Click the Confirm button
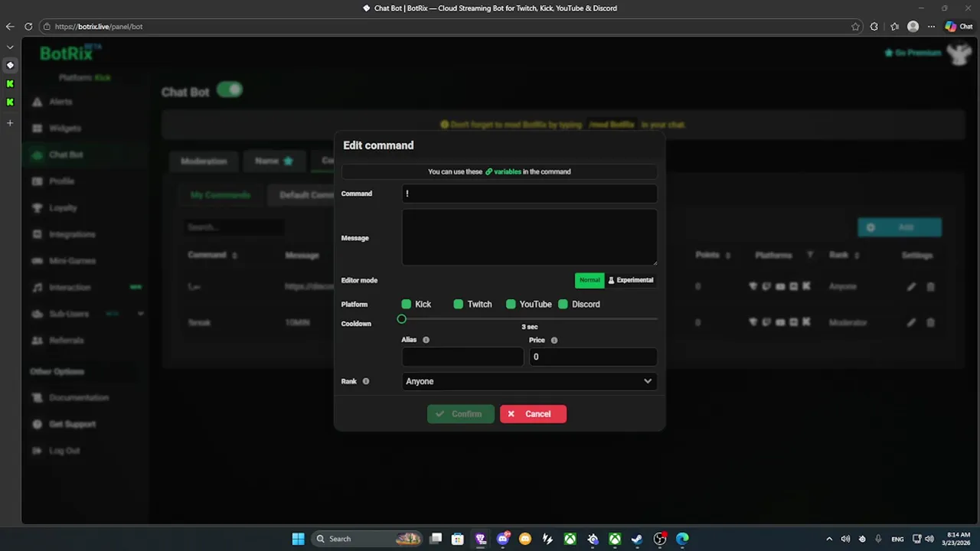The height and width of the screenshot is (551, 980). coord(460,414)
